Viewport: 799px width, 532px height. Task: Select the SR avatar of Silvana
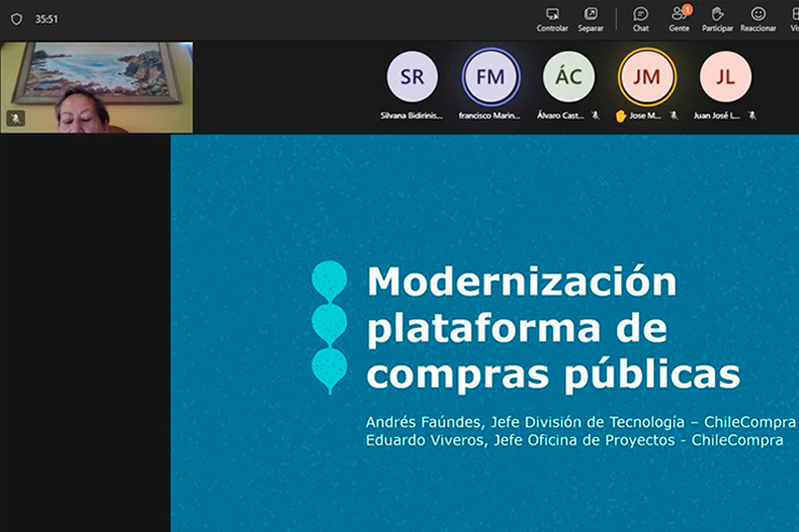(411, 77)
